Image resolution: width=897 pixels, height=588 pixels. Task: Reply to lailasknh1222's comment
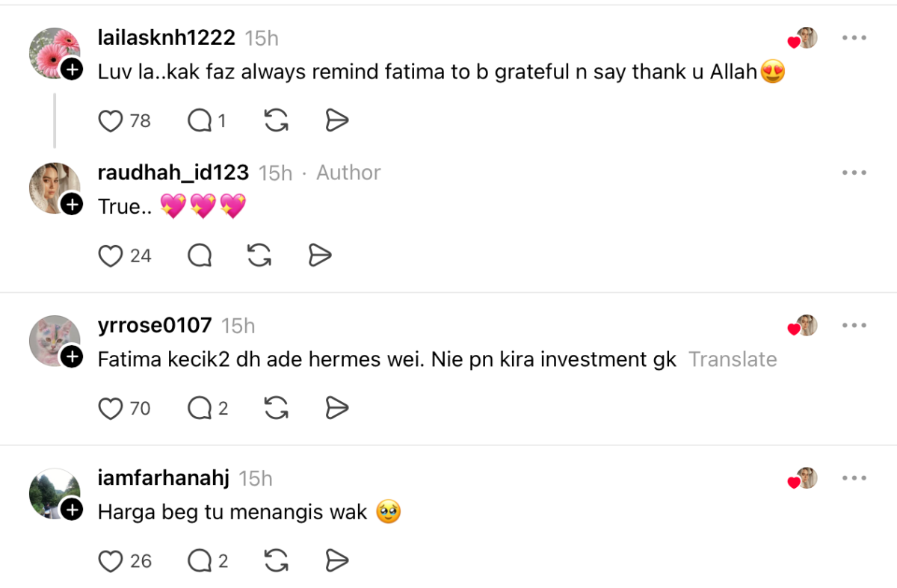(200, 121)
